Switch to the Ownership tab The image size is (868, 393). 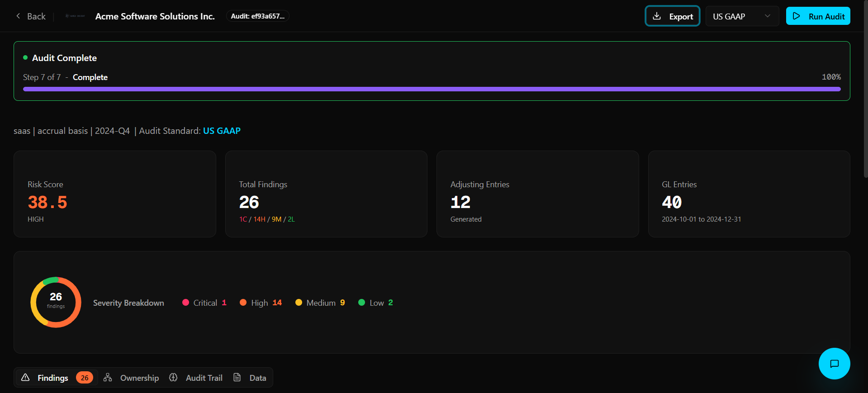[x=131, y=378]
